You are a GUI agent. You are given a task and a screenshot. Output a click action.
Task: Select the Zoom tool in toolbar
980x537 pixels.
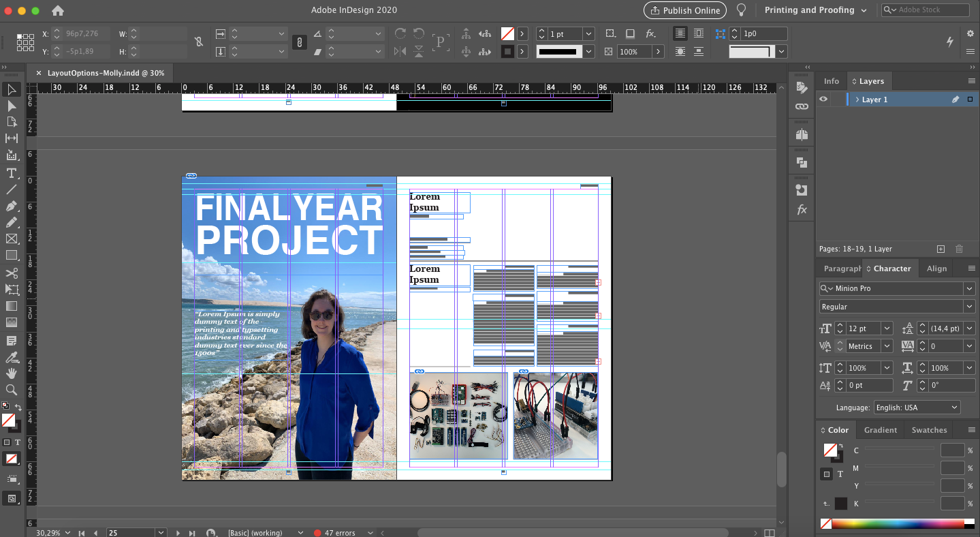[x=12, y=390]
